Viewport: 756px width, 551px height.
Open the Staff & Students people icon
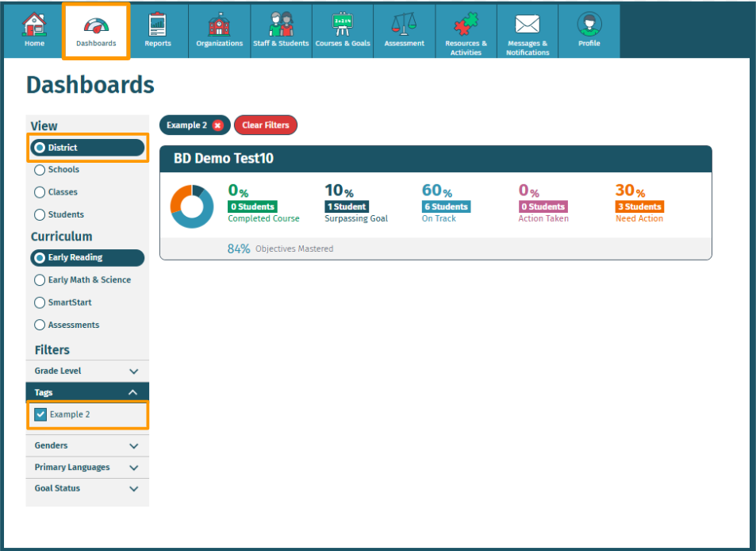point(281,25)
